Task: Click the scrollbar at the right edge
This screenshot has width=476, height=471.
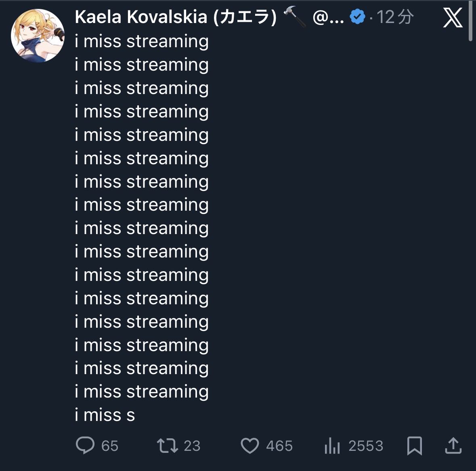Action: point(470,20)
